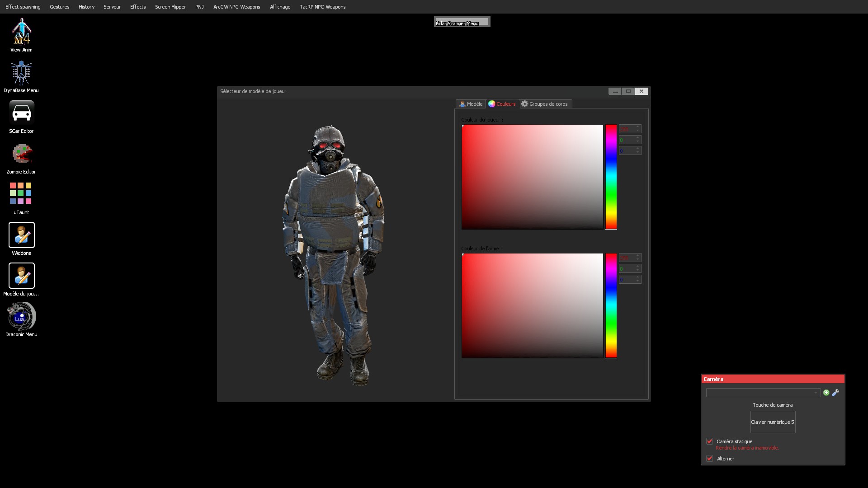Viewport: 868px width, 488px height.
Task: Decrease weapon color blue value stepper
Action: point(638,282)
